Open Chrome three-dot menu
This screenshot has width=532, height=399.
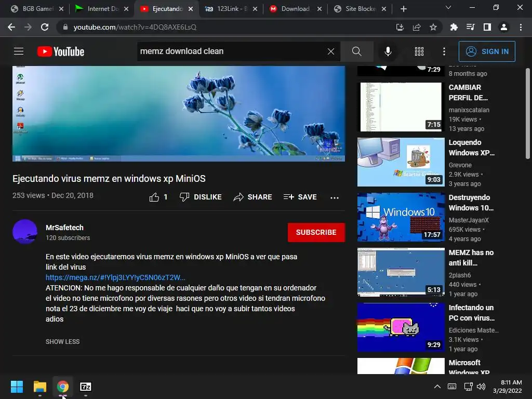[521, 27]
